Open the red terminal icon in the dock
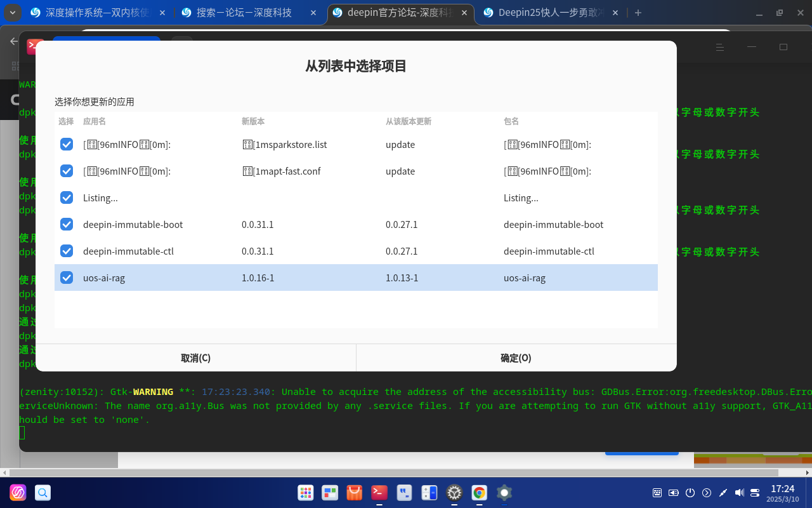This screenshot has width=812, height=508. tap(379, 492)
